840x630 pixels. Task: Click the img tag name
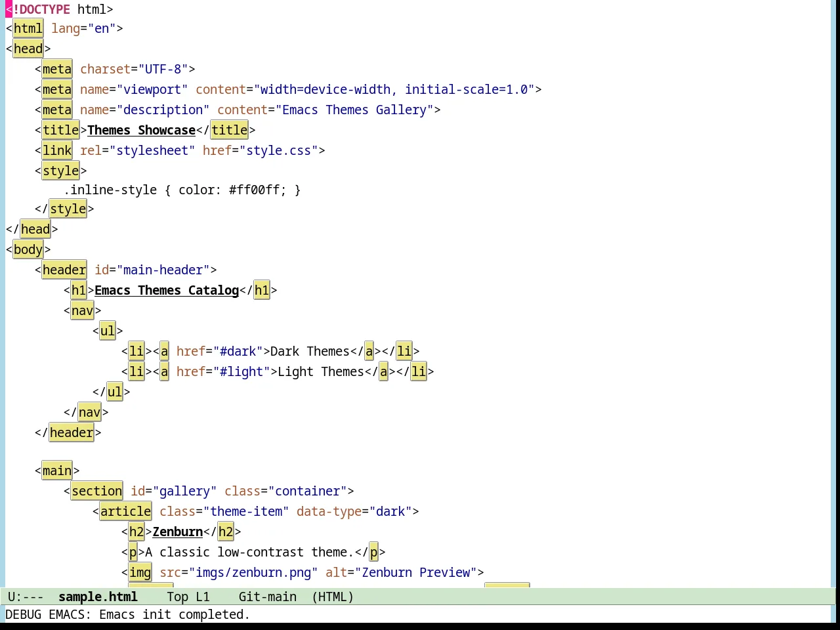click(140, 572)
